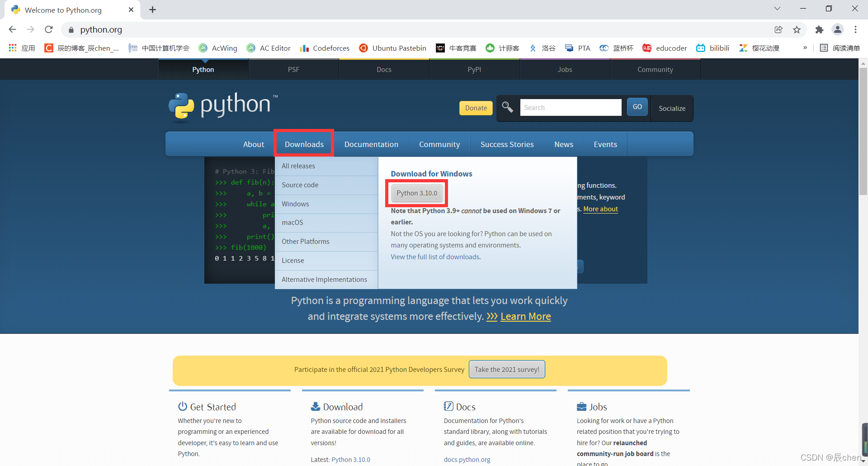Screen dimensions: 868x466
Task: Open the PTA bookmark
Action: [x=577, y=48]
